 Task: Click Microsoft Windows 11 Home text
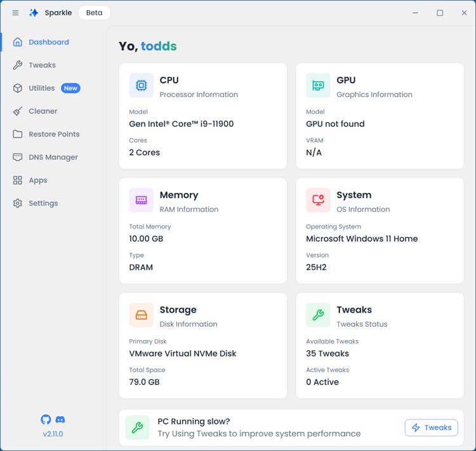[x=362, y=239]
